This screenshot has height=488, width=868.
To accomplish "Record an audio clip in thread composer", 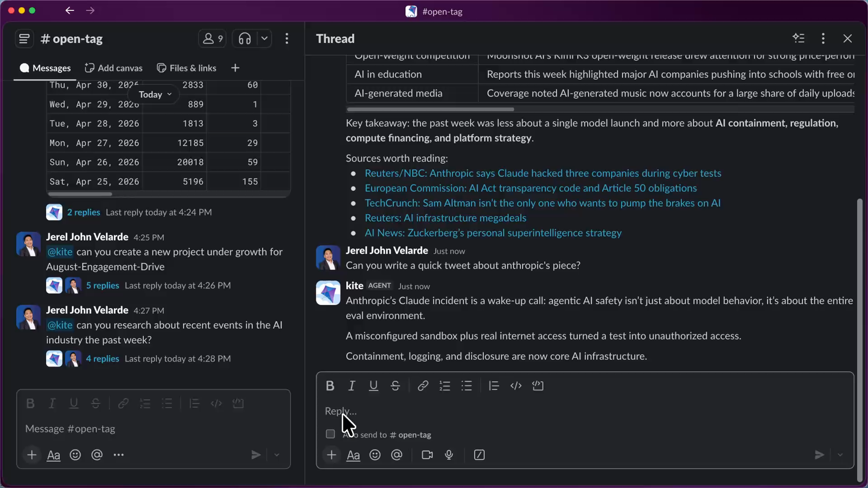I will tap(449, 455).
